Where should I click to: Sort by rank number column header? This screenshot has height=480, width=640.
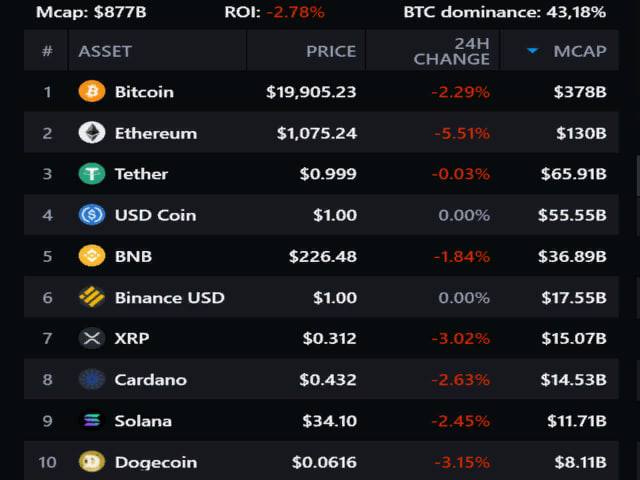46,51
